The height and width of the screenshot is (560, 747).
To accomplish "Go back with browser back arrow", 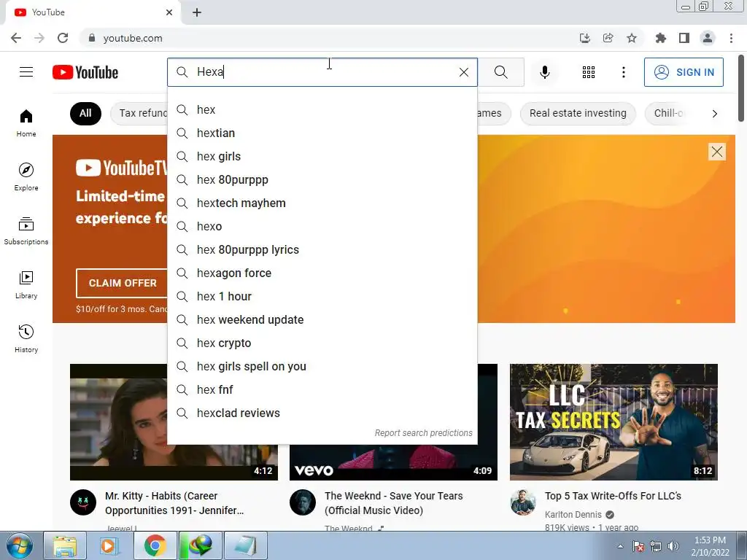I will 16,38.
